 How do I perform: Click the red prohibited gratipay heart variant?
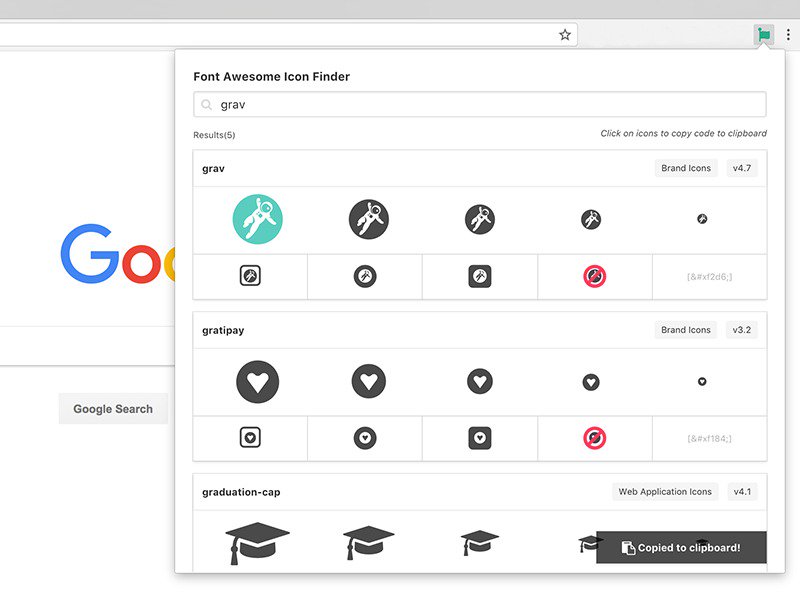[x=596, y=438]
